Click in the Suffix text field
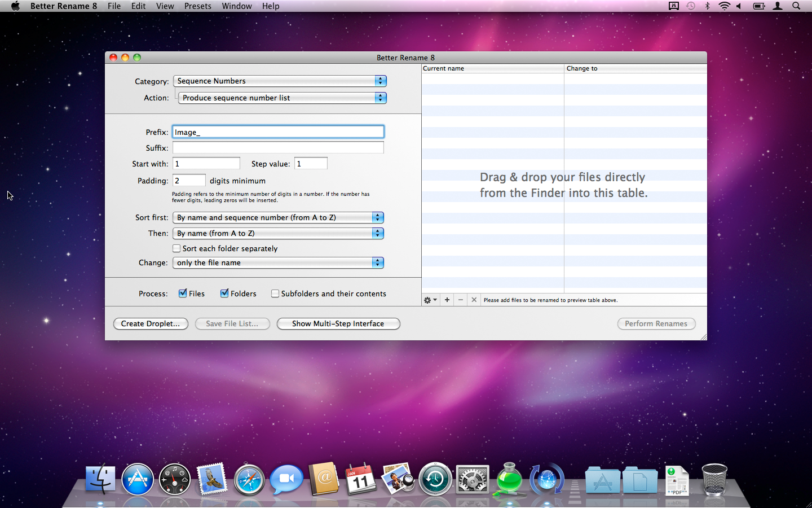812x508 pixels. (x=278, y=148)
